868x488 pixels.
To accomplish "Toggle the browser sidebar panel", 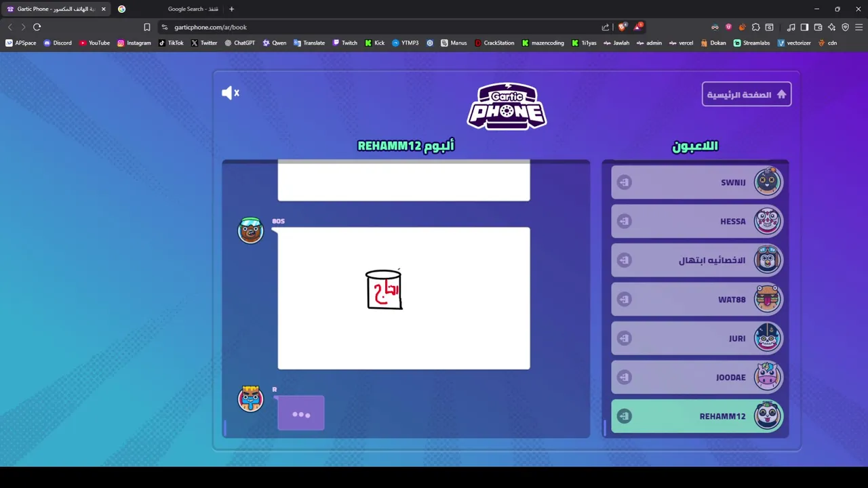I will (804, 27).
